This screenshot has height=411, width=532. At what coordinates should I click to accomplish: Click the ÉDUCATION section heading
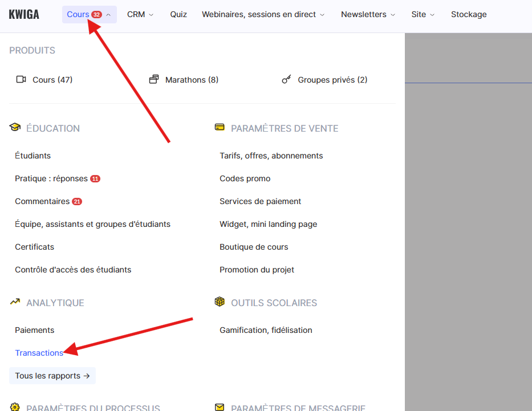point(53,128)
